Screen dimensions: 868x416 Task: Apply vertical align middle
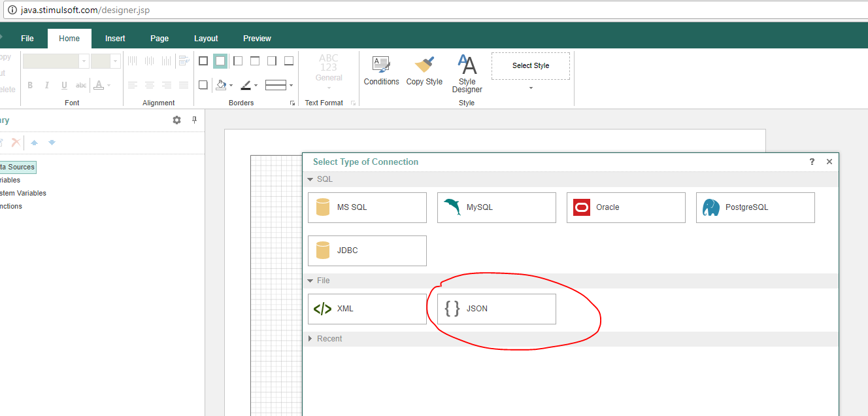(x=150, y=61)
